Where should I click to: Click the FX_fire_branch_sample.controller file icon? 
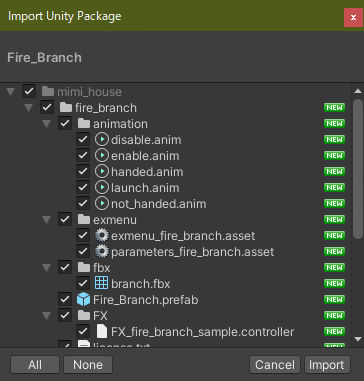[x=101, y=332]
